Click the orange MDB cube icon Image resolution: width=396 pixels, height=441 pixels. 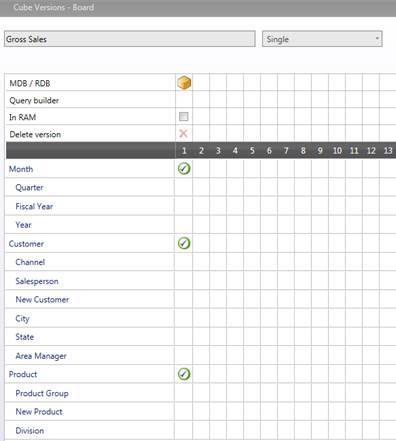coord(184,83)
